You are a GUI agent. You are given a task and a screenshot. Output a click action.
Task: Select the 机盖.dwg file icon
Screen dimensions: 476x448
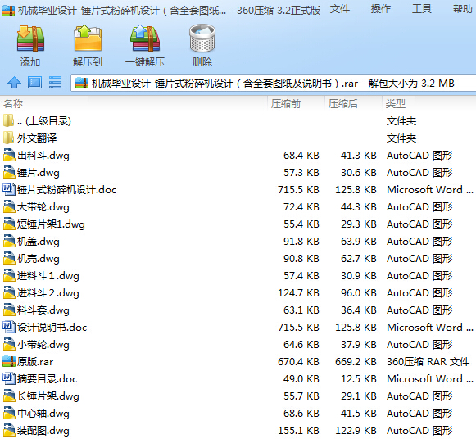[x=9, y=242]
